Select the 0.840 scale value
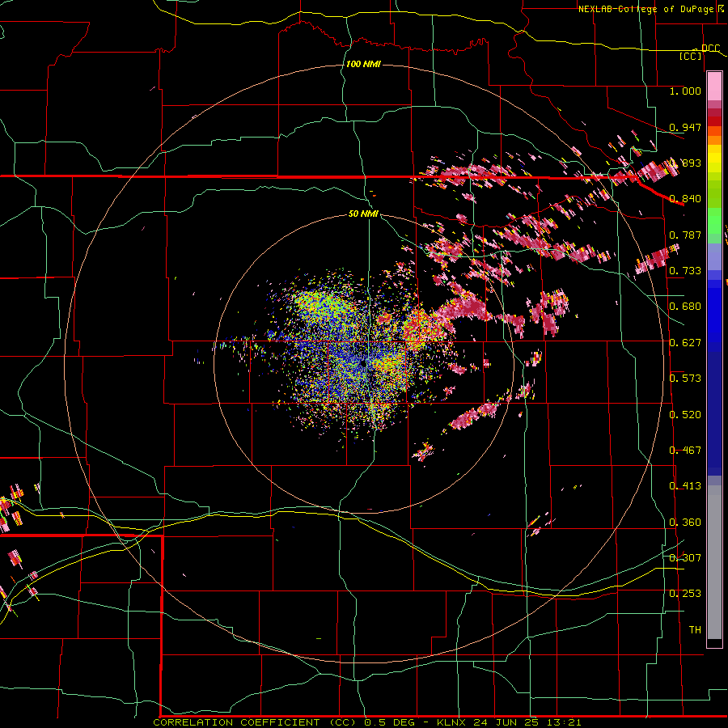The image size is (728, 728). click(x=685, y=199)
